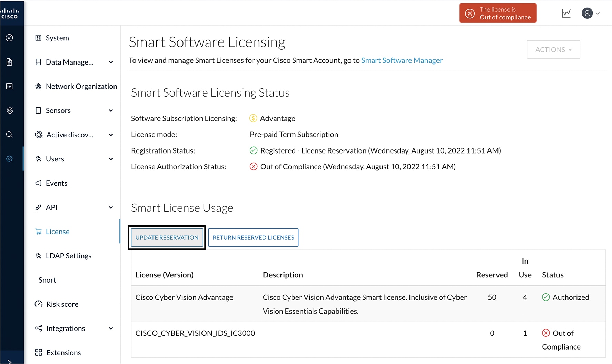This screenshot has width=612, height=364.
Task: Click the Cisco logo icon
Action: pyautogui.click(x=10, y=13)
